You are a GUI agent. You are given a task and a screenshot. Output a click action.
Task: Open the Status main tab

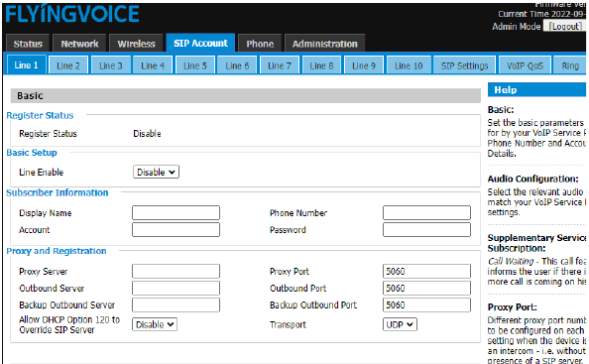click(x=28, y=44)
